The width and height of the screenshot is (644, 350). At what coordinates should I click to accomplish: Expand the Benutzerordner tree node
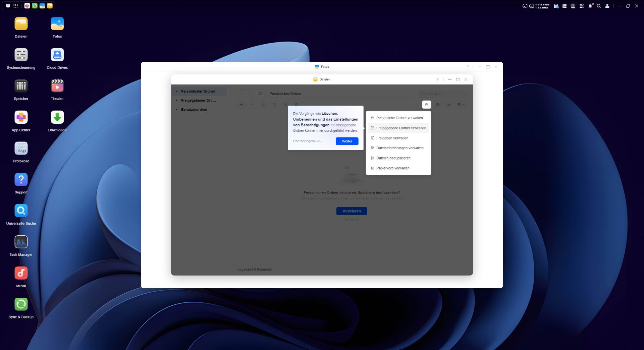pos(177,110)
